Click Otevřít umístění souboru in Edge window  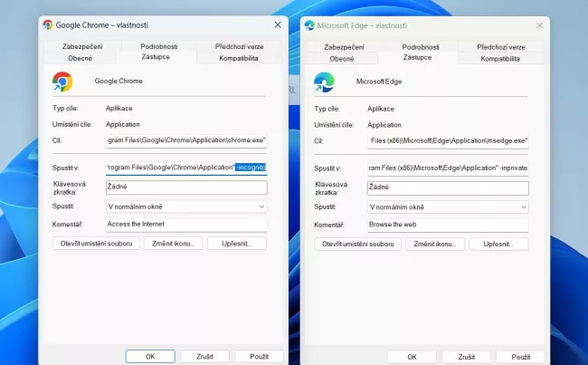point(357,244)
